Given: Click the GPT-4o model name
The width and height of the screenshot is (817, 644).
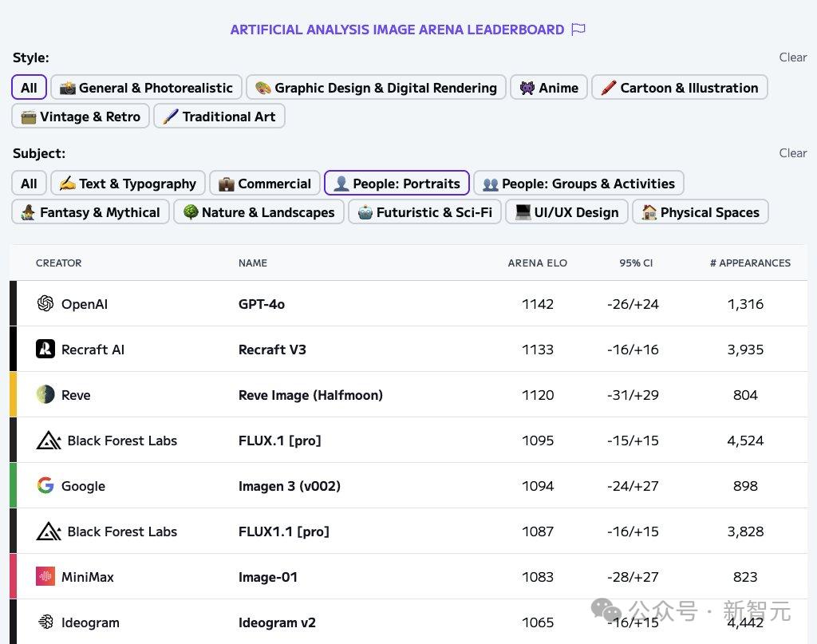Looking at the screenshot, I should point(262,304).
